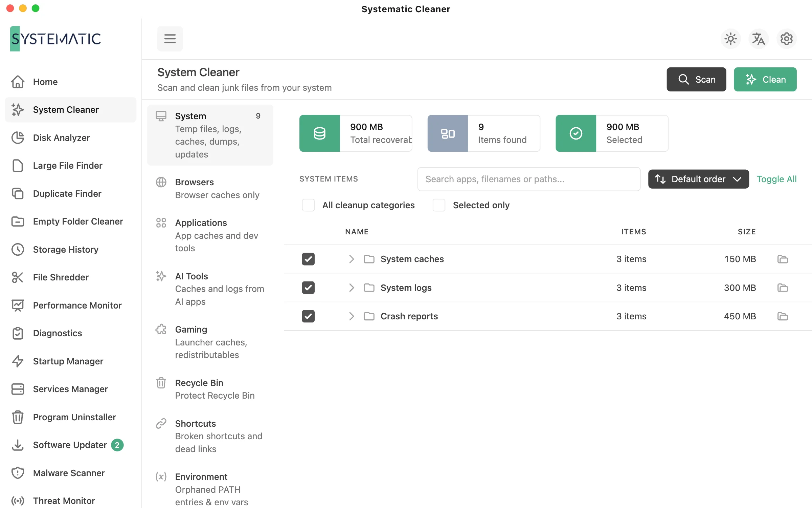This screenshot has width=812, height=508.
Task: Select the AI Tools cleanup category
Action: 210,289
